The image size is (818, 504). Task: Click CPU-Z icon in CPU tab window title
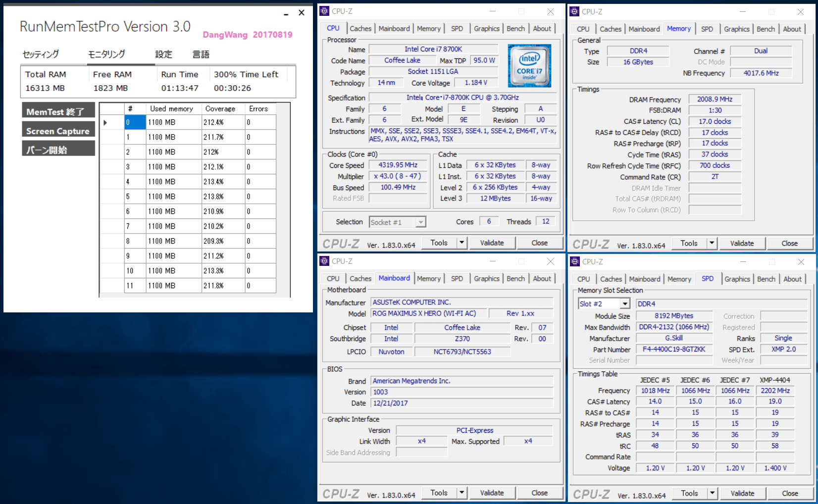tap(324, 11)
